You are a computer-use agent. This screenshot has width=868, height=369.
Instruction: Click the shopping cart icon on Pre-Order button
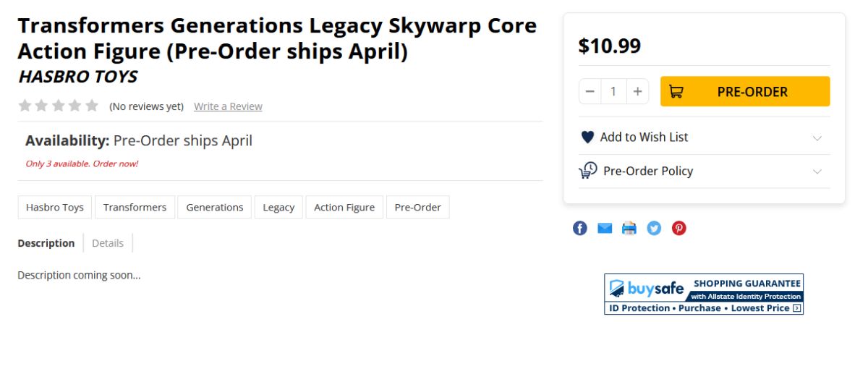(676, 92)
